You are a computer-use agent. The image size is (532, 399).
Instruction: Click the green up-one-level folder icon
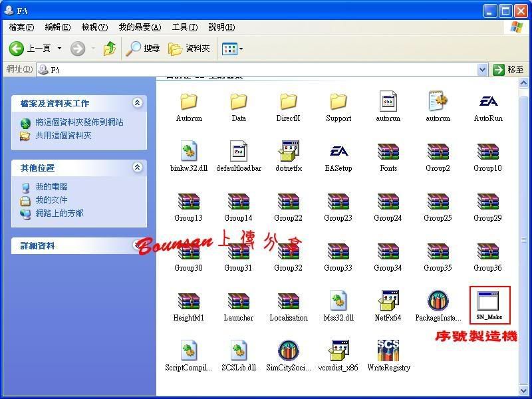(x=109, y=49)
